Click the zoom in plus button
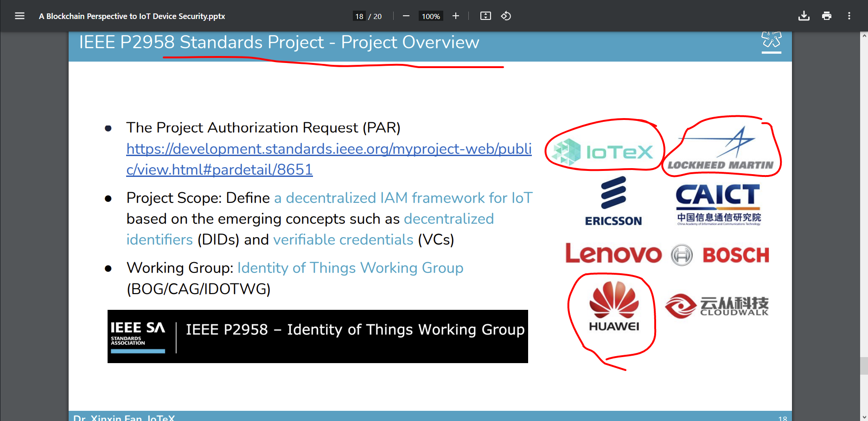The image size is (868, 421). pos(456,16)
